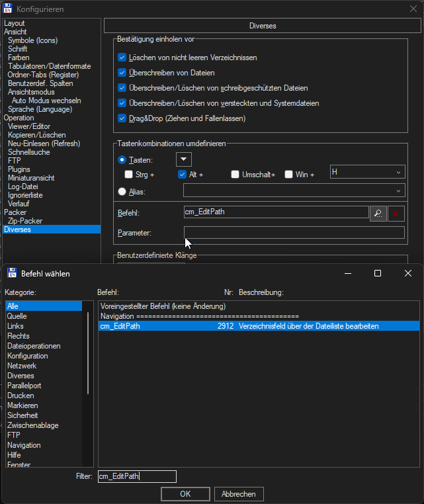The image size is (424, 504).
Task: Close the Konfigurieren window
Action: (413, 8)
